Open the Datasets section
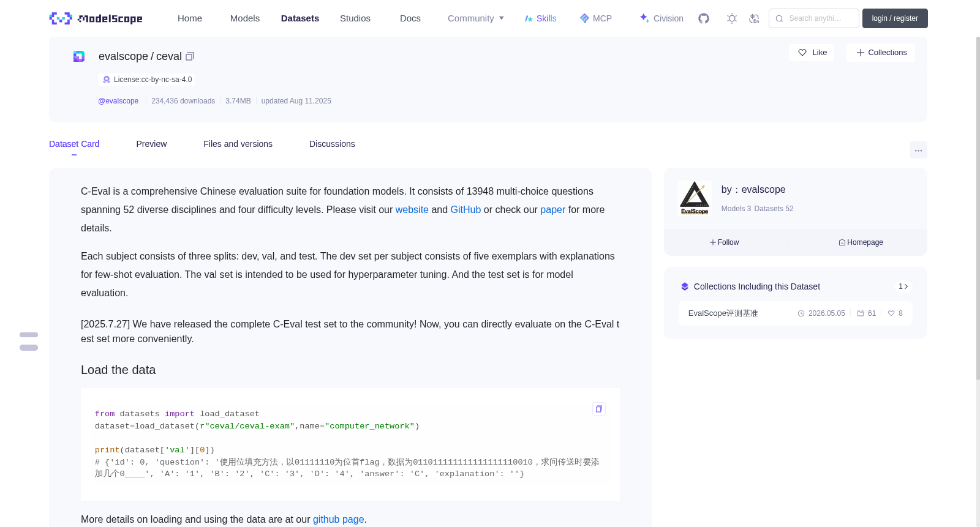This screenshot has height=527, width=980. (x=300, y=18)
